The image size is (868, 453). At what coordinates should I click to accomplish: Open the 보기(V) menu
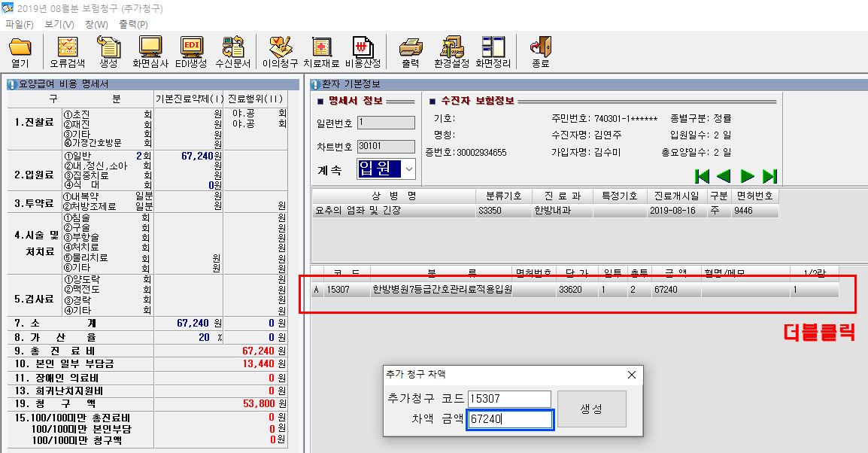[x=59, y=24]
